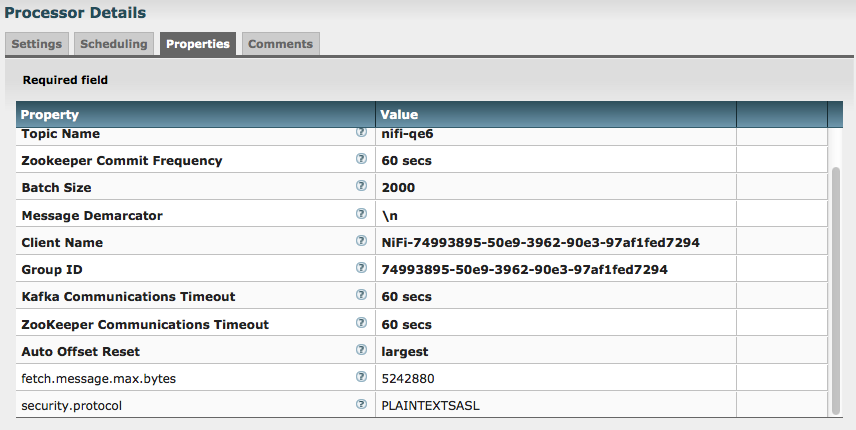The width and height of the screenshot is (856, 430).
Task: Click help icon for fetch.message.max.bytes
Action: [x=361, y=377]
